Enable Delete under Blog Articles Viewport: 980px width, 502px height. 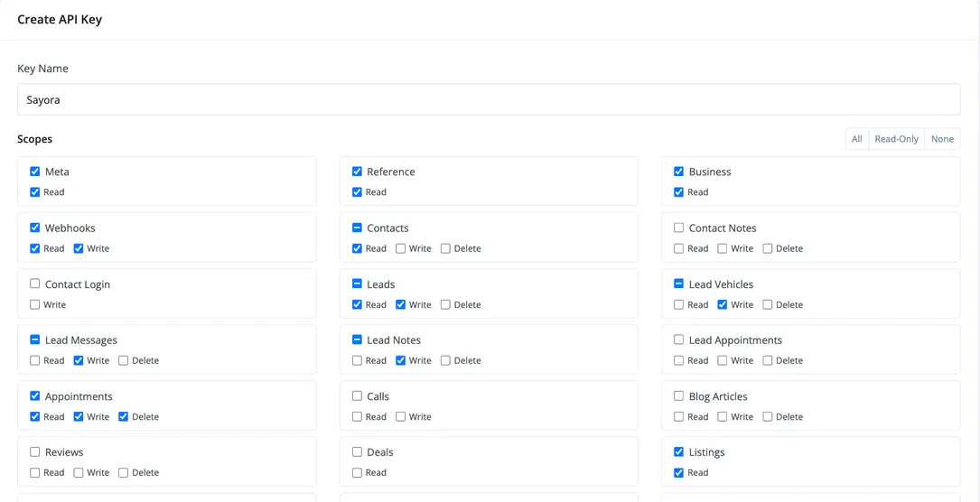767,416
